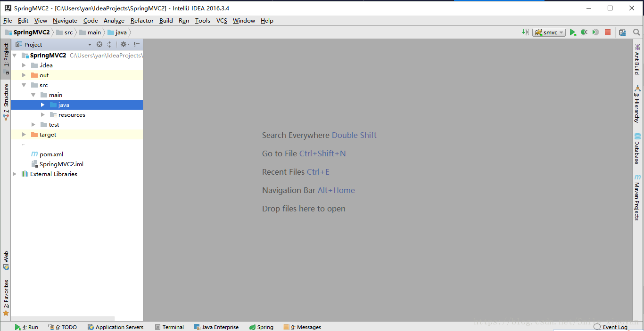Image resolution: width=644 pixels, height=331 pixels.
Task: Expand the resources folder arrow
Action: point(43,115)
